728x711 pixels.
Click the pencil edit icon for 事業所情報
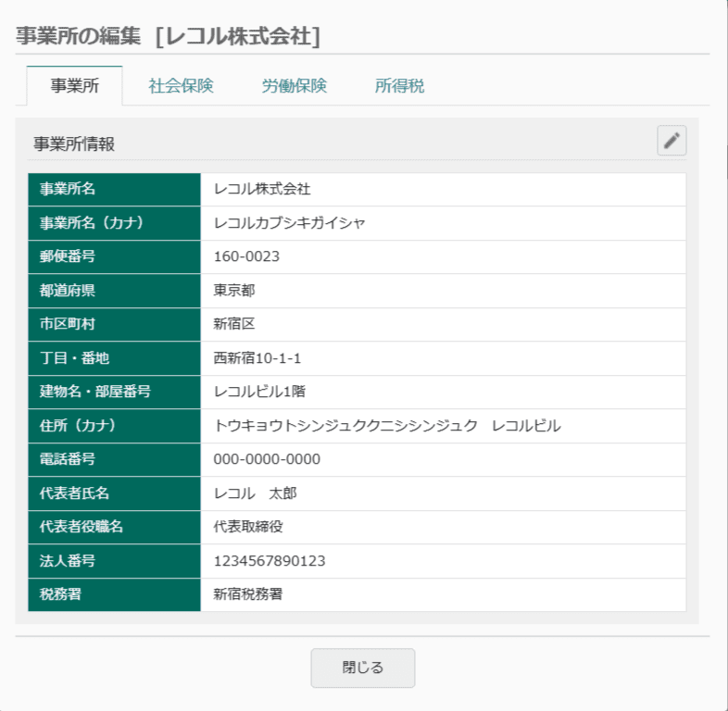tap(672, 141)
